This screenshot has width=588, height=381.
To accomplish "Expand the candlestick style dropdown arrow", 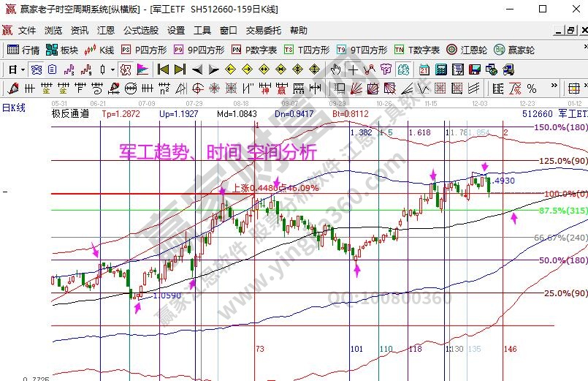I will pos(112,70).
